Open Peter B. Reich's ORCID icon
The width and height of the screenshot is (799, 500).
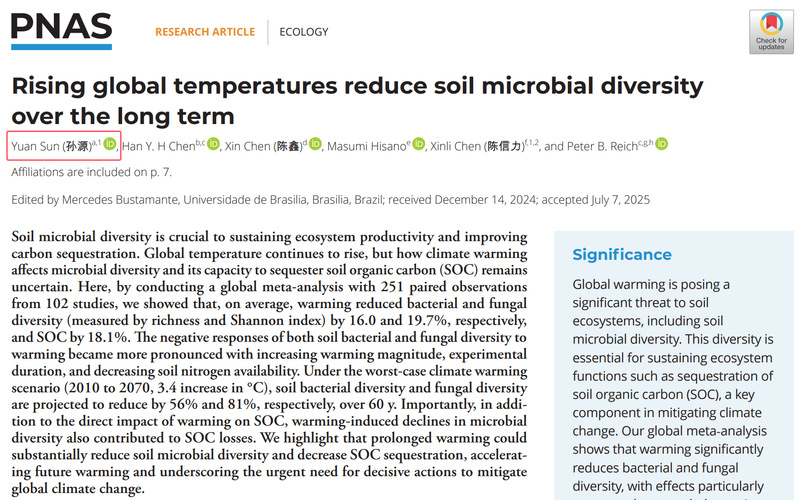tap(661, 145)
